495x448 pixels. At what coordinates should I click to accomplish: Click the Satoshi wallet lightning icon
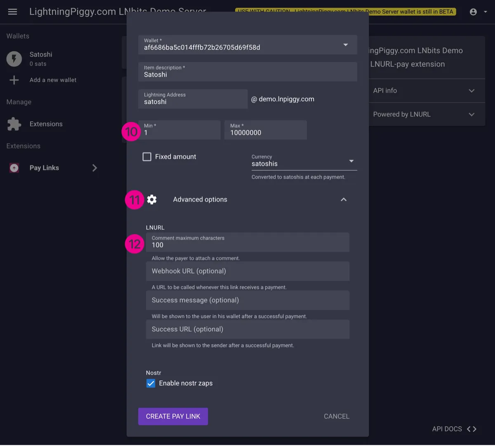point(14,59)
